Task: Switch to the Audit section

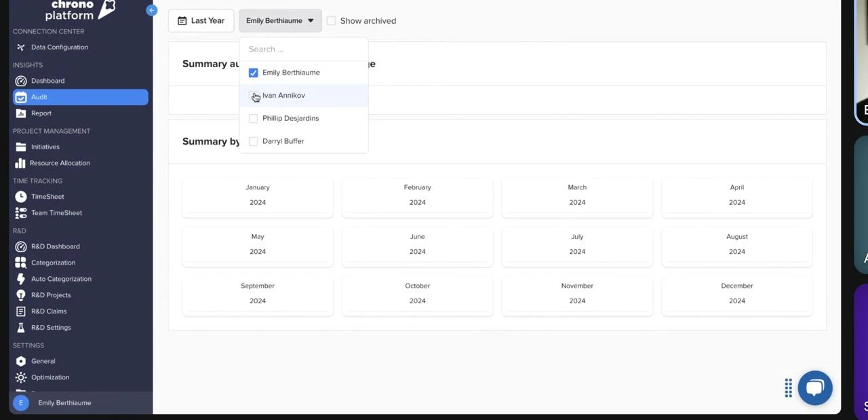Action: (39, 96)
